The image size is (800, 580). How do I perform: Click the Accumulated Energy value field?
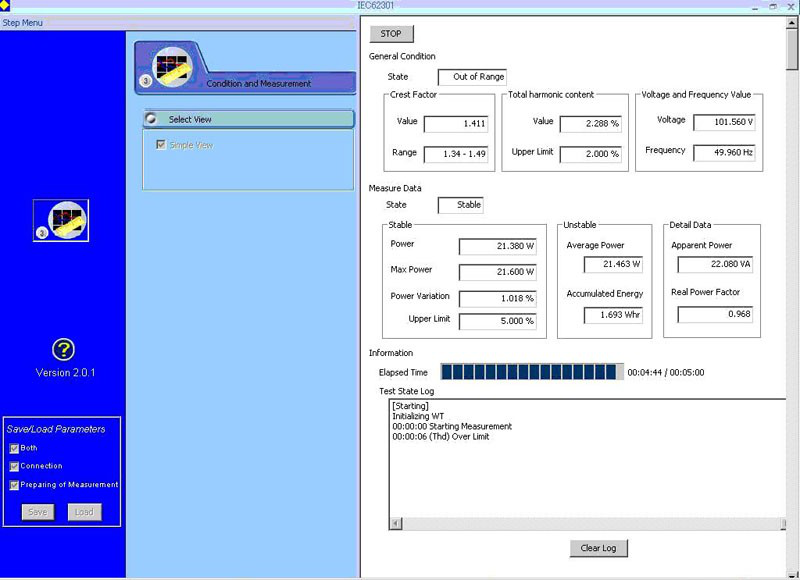click(613, 315)
